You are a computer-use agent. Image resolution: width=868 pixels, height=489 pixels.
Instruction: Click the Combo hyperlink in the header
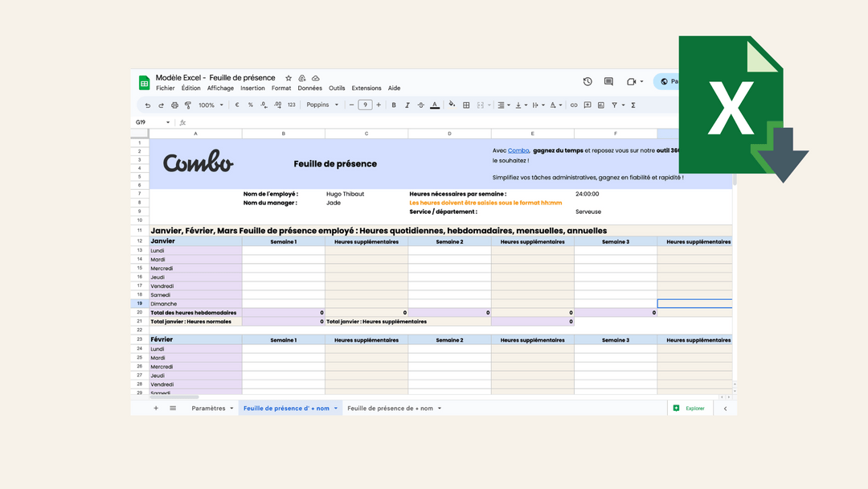[517, 150]
